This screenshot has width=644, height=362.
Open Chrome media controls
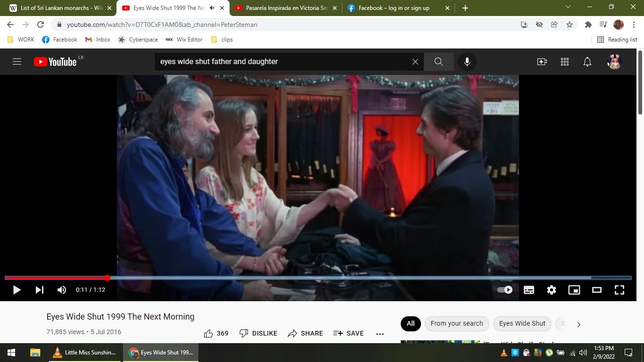pos(603,25)
